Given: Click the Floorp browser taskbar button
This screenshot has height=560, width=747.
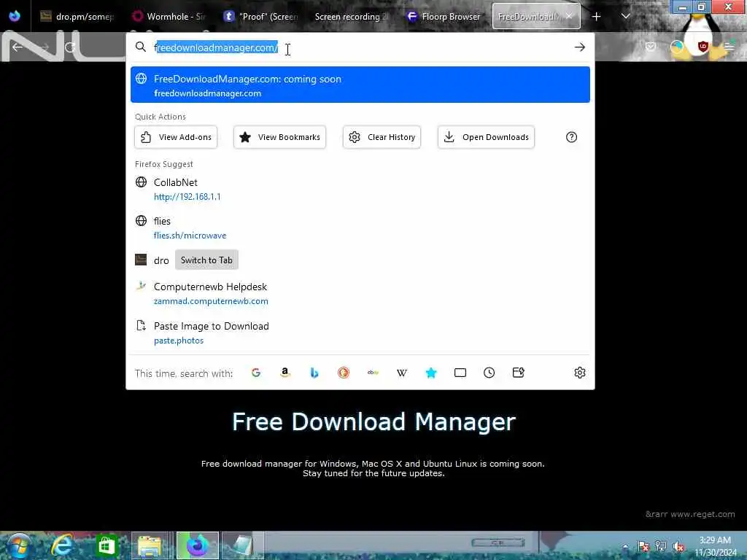Looking at the screenshot, I should [x=197, y=545].
